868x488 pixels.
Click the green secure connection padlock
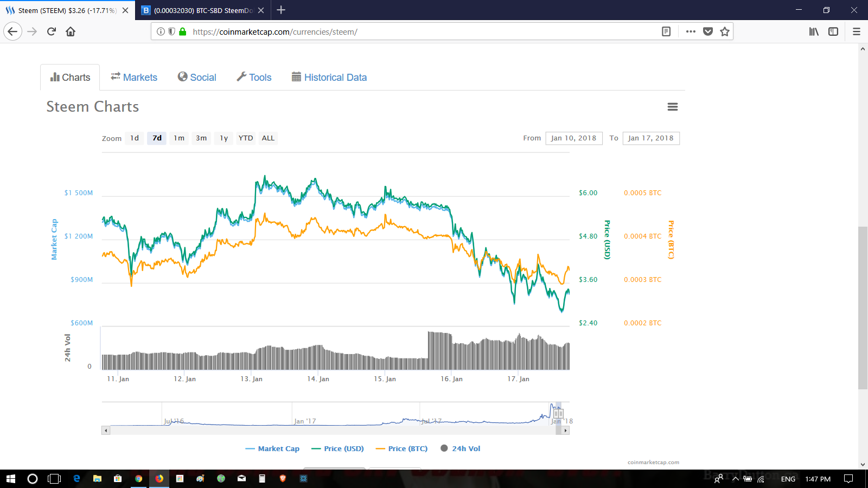[183, 31]
